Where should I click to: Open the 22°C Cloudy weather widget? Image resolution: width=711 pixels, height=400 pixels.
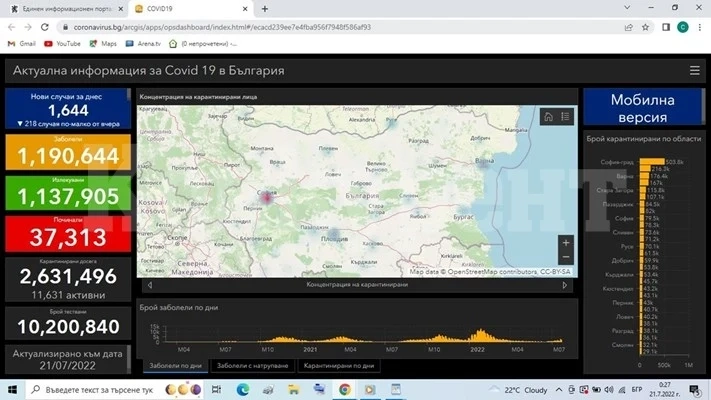(519, 390)
